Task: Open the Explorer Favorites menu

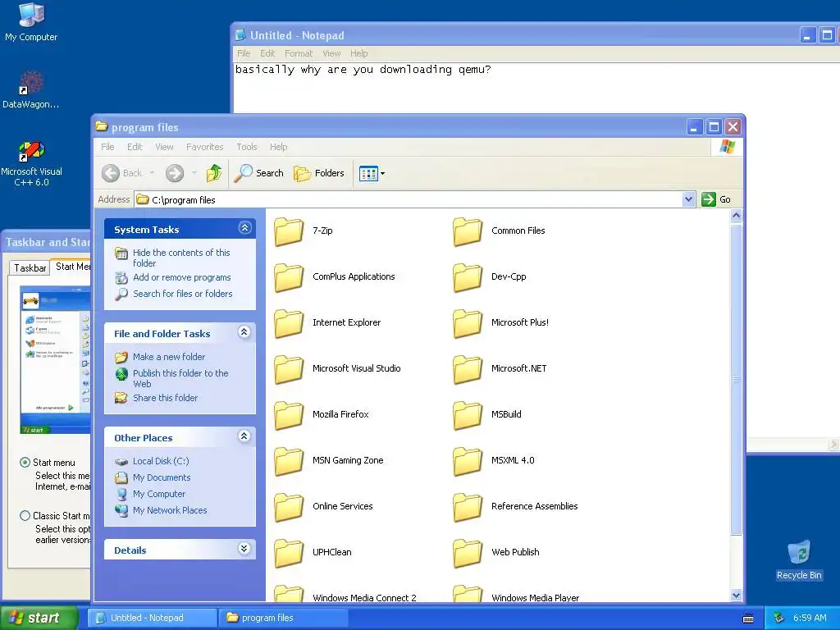Action: 204,147
